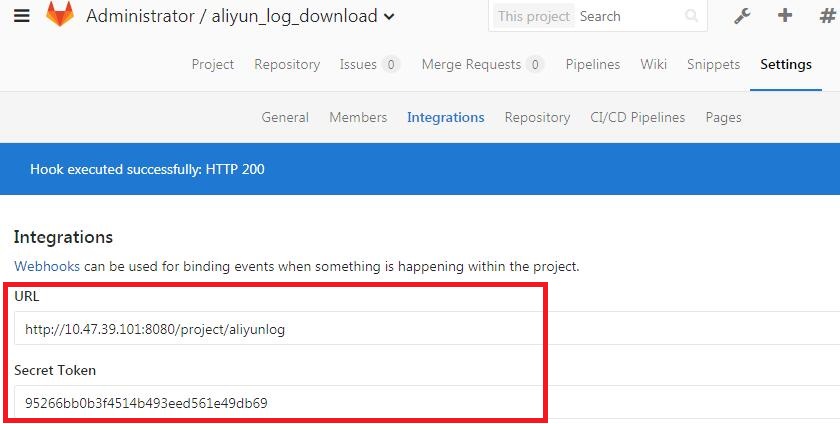Open the Administrator / aliyun_log_download project title

click(232, 16)
